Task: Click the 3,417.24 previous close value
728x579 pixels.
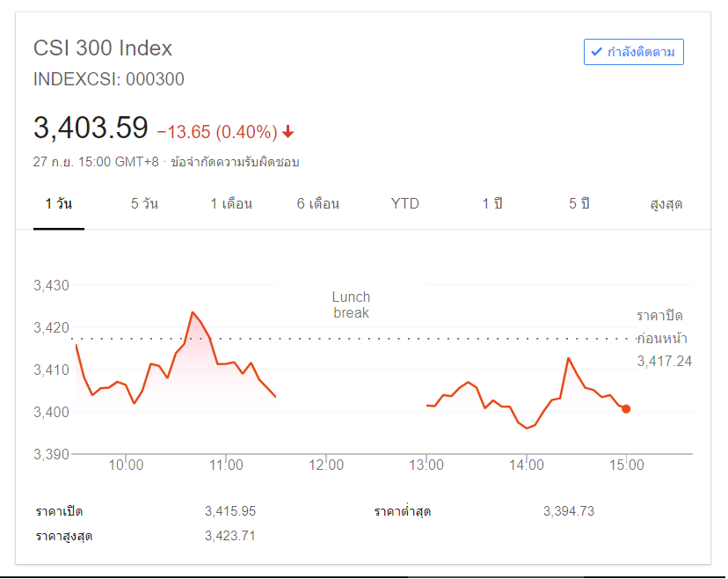Action: tap(663, 361)
